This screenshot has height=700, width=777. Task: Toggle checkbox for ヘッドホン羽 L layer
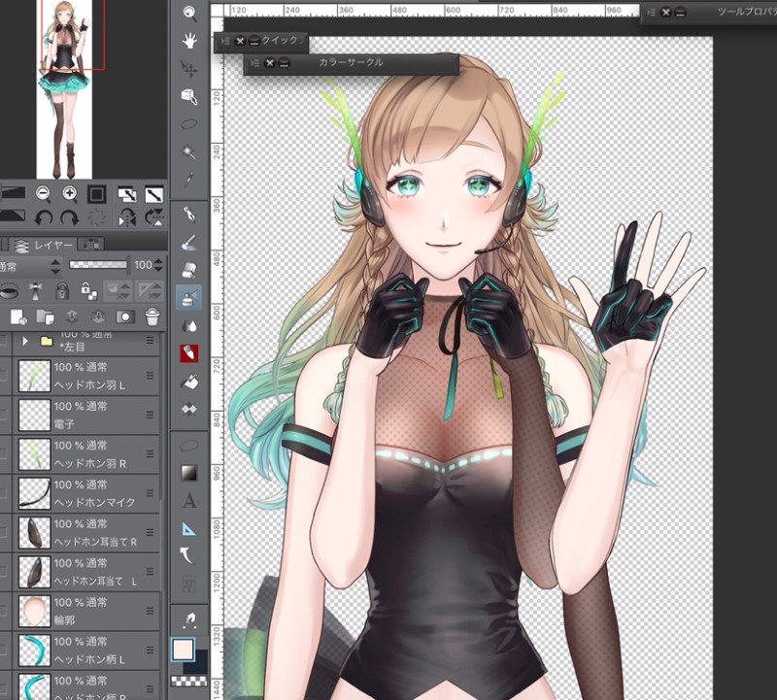click(x=3, y=376)
